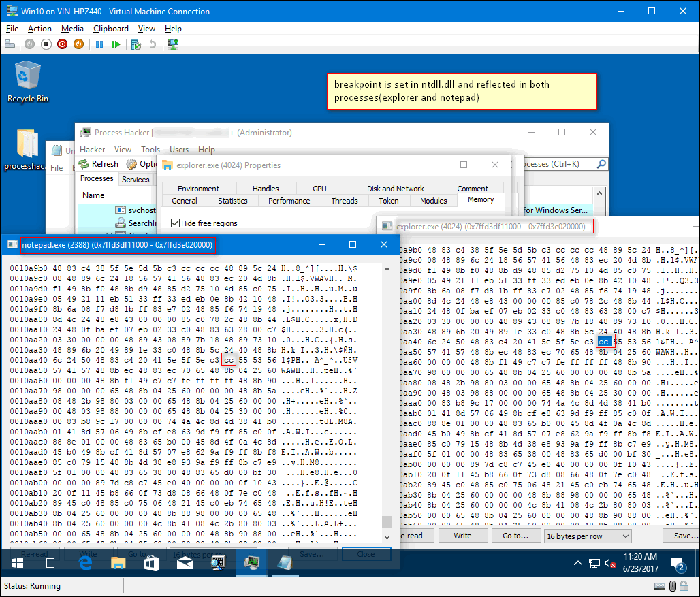
Task: Open the Clipboard menu
Action: tap(110, 29)
